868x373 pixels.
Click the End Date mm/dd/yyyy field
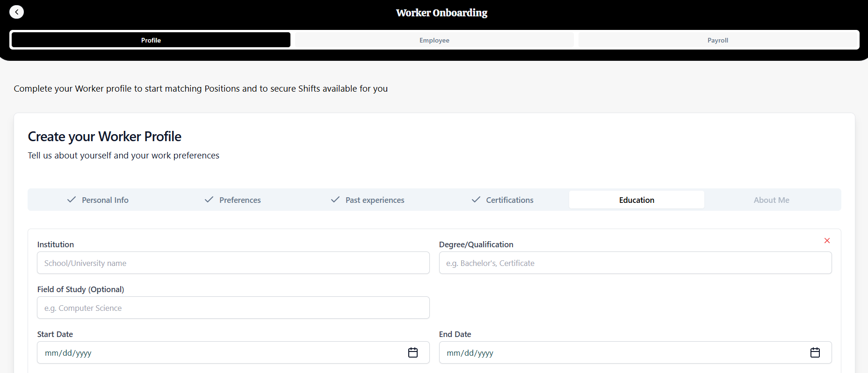(x=636, y=352)
